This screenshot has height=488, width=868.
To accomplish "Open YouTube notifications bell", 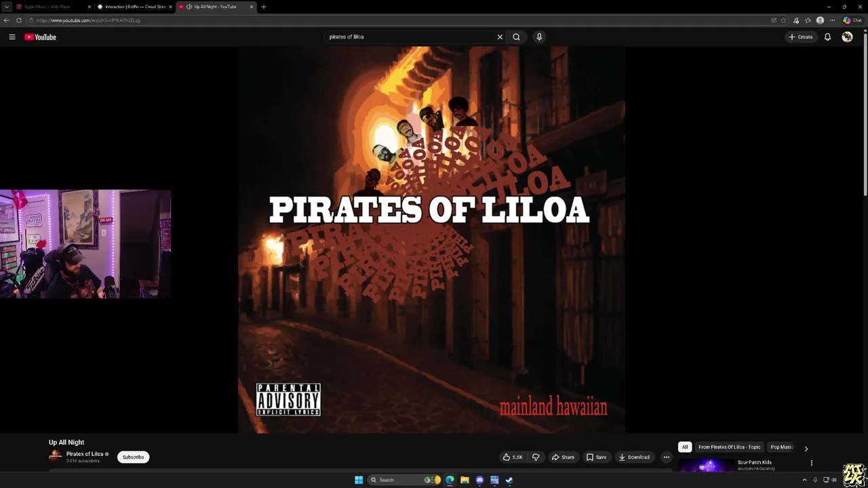I will click(x=827, y=37).
